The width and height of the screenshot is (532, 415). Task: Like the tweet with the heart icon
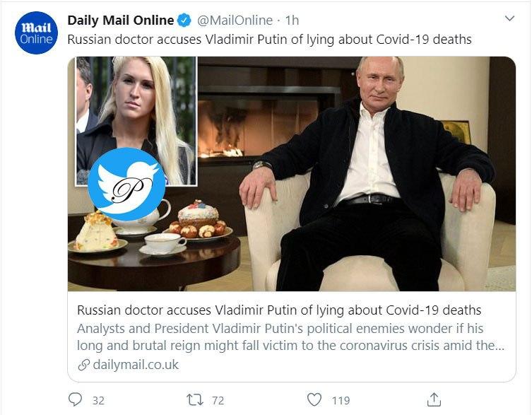click(314, 399)
